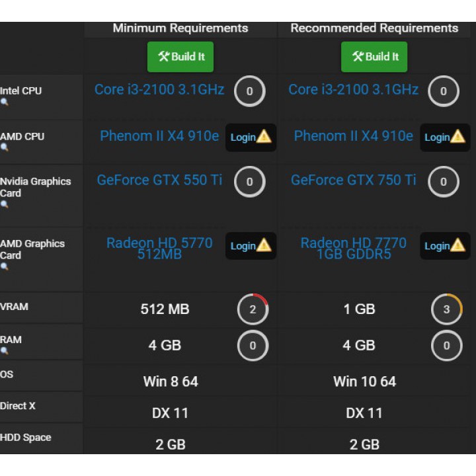Open the Radeon HD 7770 1GB GDDR5 link
The image size is (476, 476).
coord(353,248)
